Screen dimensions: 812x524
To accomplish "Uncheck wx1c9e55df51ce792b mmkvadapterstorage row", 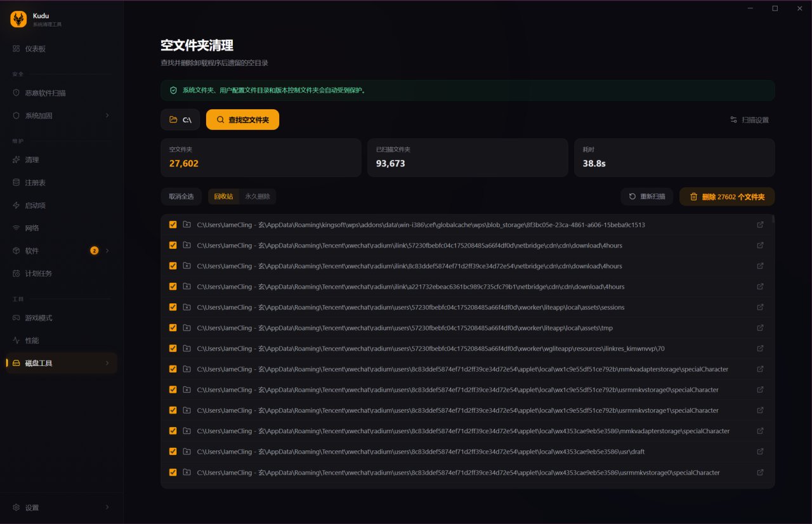I will (x=173, y=369).
